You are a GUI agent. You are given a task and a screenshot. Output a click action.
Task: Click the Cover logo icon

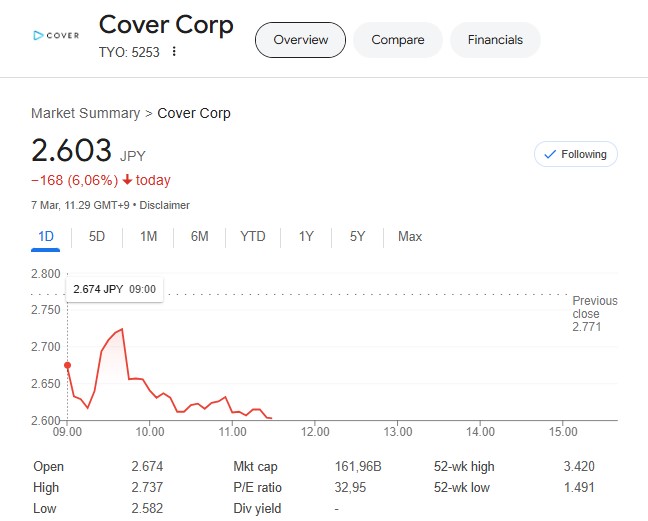(56, 36)
